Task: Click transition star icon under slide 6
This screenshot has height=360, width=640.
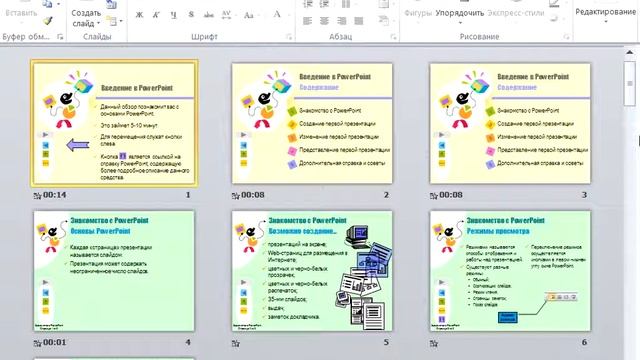Action: [433, 343]
